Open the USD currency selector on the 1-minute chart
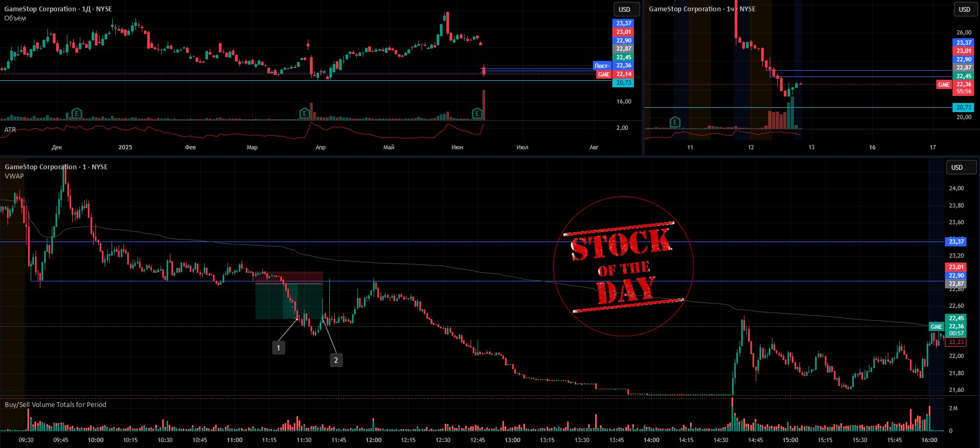Viewport: 980px width, 448px height. tap(961, 167)
